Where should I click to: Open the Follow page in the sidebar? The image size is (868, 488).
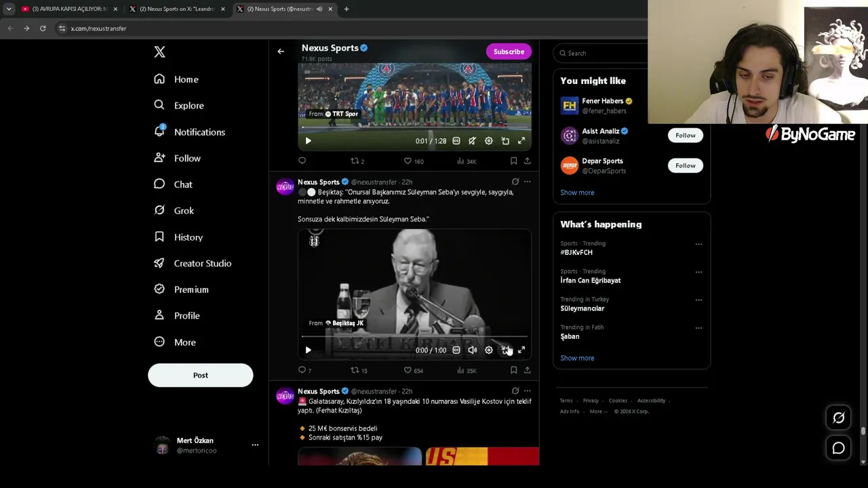click(177, 159)
